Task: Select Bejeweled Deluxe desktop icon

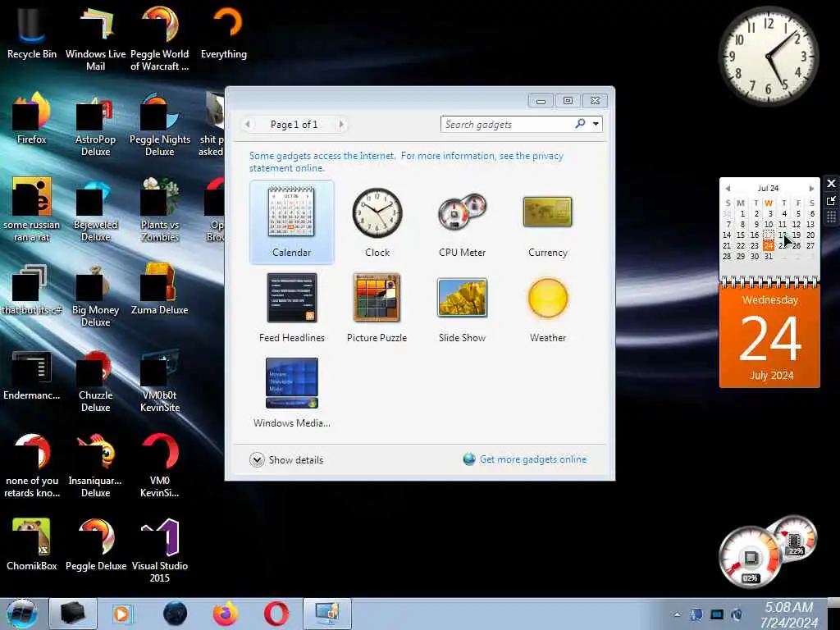Action: tap(95, 210)
